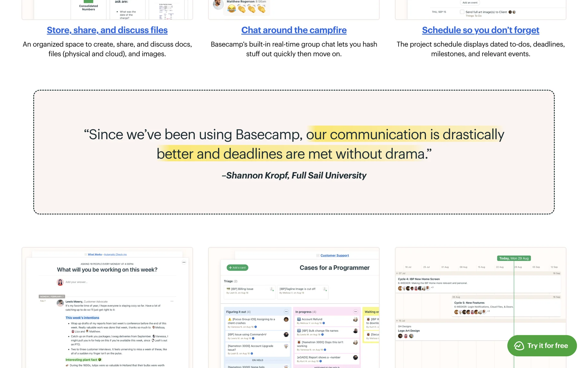Click the Add an event button
This screenshot has width=588, height=368.
coord(470,2)
